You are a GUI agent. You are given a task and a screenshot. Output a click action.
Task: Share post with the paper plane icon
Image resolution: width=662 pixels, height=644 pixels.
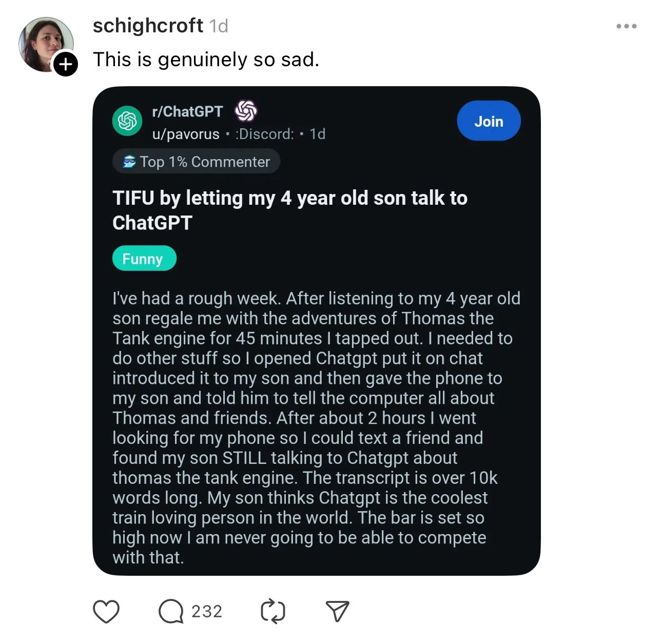(x=337, y=611)
